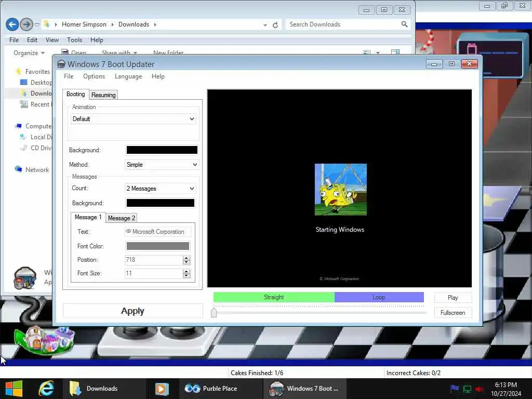Click Homer Simpson in the address breadcrumb
The height and width of the screenshot is (399, 532).
[84, 24]
